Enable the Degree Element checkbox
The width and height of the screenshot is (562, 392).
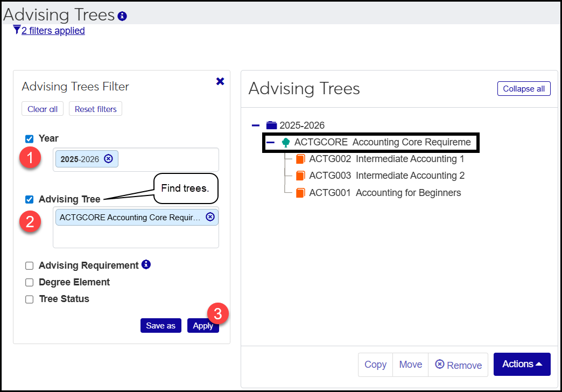[30, 283]
